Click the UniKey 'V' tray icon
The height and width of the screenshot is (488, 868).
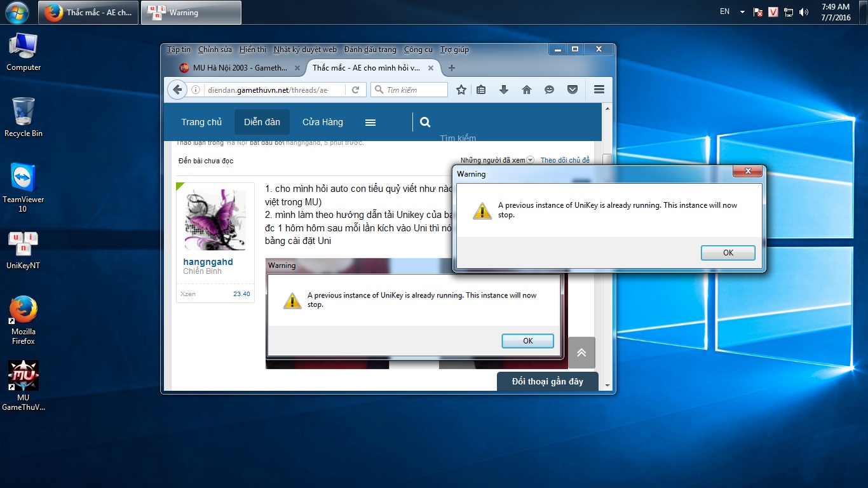(x=773, y=12)
